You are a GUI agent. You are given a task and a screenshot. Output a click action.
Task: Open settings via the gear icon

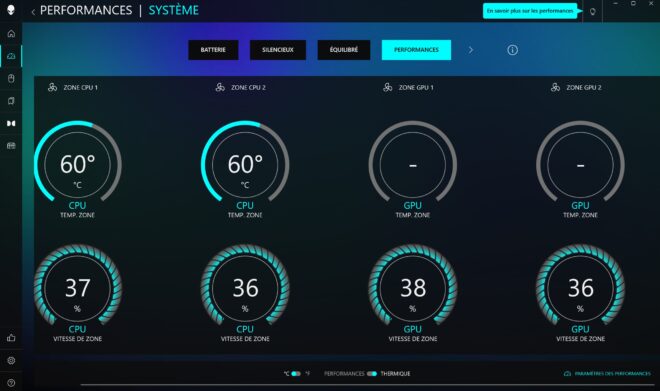coord(11,360)
